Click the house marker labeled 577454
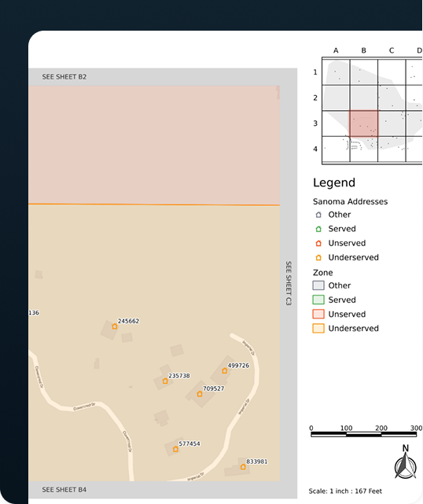The height and width of the screenshot is (504, 423). coord(175,449)
